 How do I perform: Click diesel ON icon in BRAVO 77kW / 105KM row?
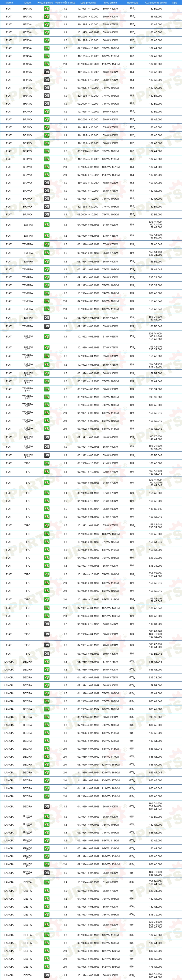[46, 207]
